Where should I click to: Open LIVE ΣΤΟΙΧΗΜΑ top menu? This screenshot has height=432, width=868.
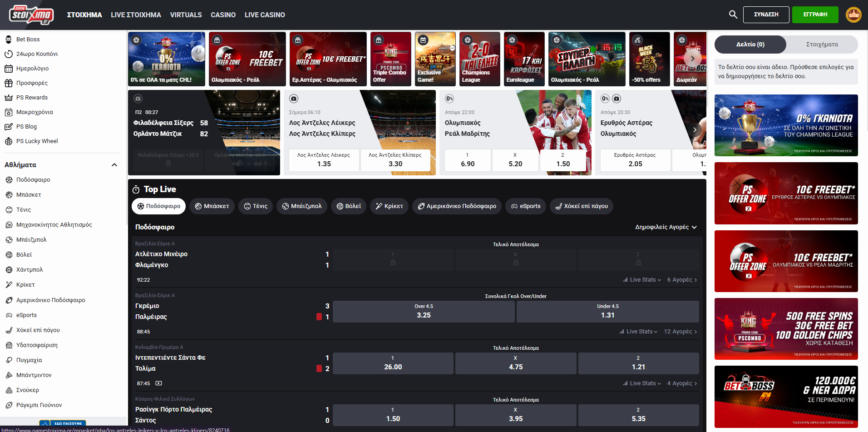(136, 15)
